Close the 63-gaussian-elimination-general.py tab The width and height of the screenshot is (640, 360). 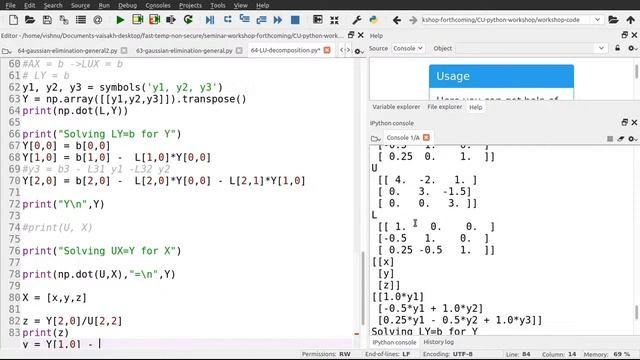tap(239, 50)
